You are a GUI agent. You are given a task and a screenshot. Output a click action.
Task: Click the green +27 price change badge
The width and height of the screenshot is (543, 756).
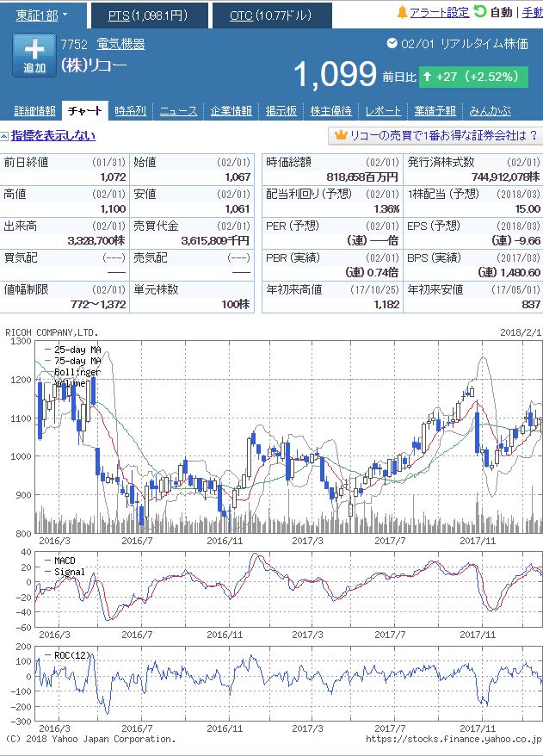pos(471,77)
